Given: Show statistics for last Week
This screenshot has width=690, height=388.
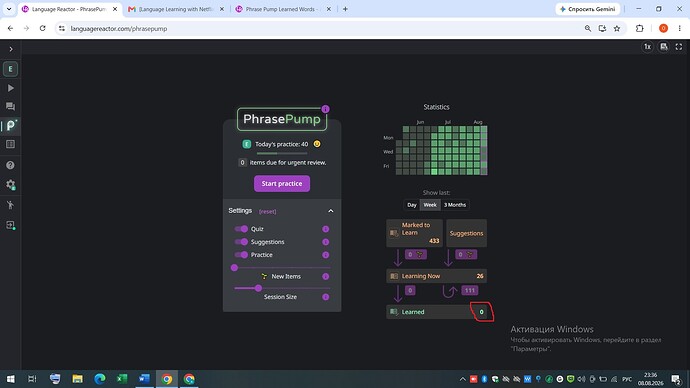Looking at the screenshot, I should point(430,205).
